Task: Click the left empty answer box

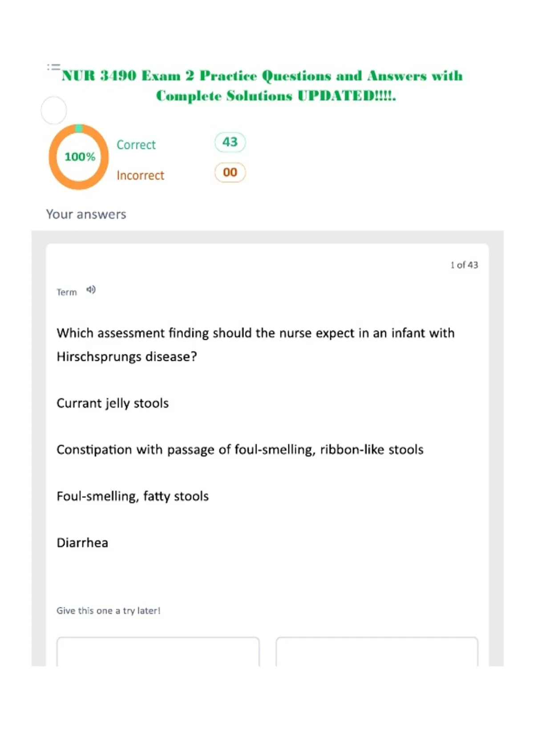Action: (x=158, y=651)
